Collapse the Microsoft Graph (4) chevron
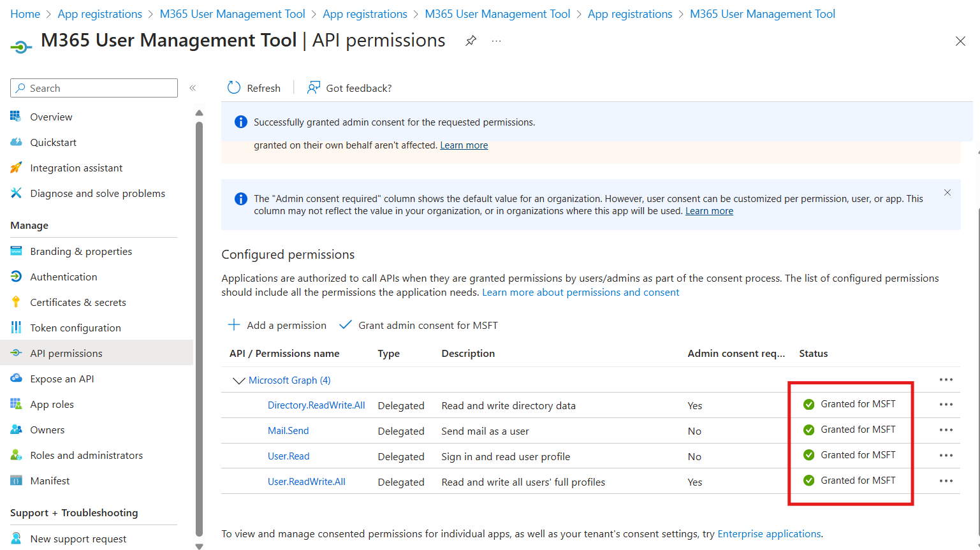 click(238, 380)
